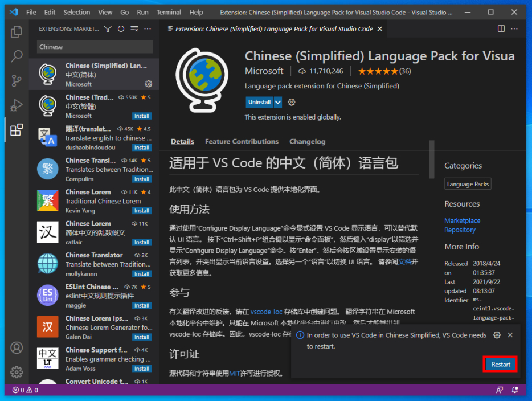Open notifications bell in status bar

(515, 390)
